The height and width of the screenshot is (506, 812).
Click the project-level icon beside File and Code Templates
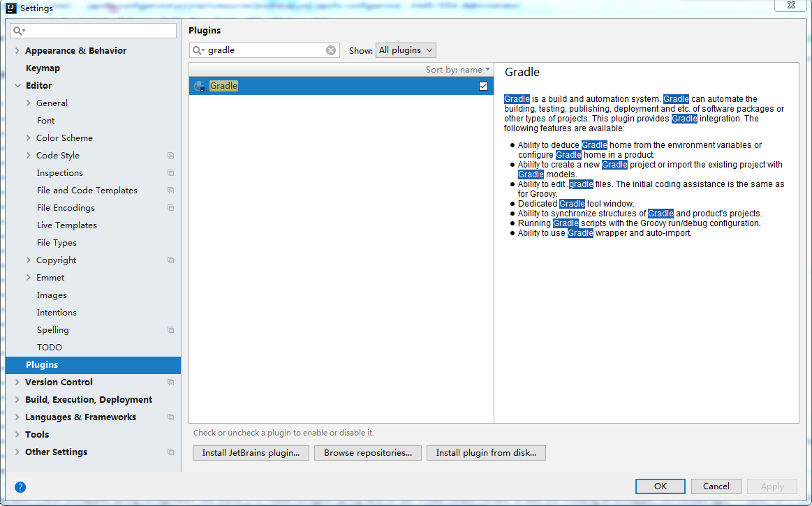click(x=171, y=191)
